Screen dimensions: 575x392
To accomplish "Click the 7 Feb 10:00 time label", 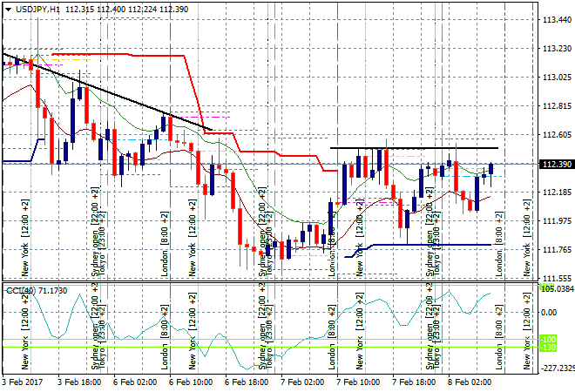I will (358, 382).
